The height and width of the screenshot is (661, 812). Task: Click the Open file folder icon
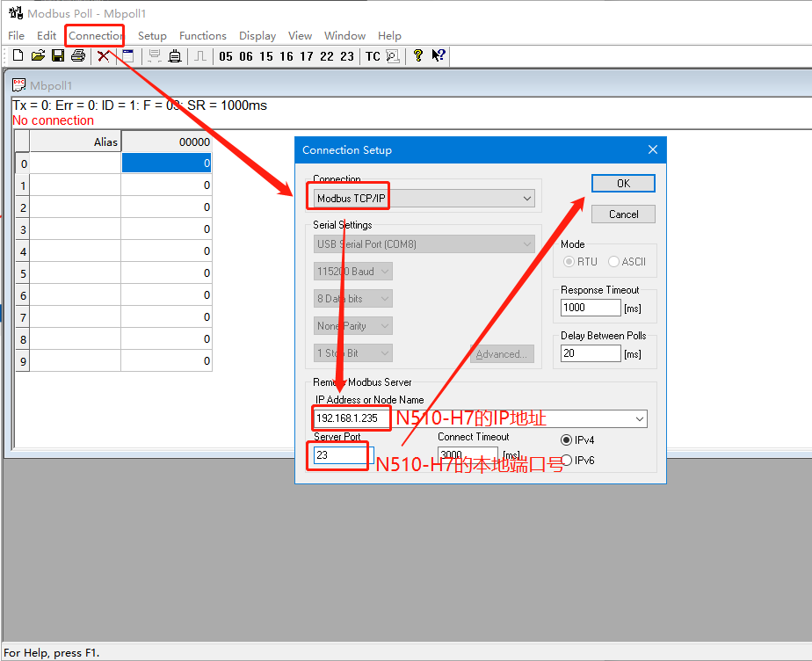pyautogui.click(x=38, y=56)
